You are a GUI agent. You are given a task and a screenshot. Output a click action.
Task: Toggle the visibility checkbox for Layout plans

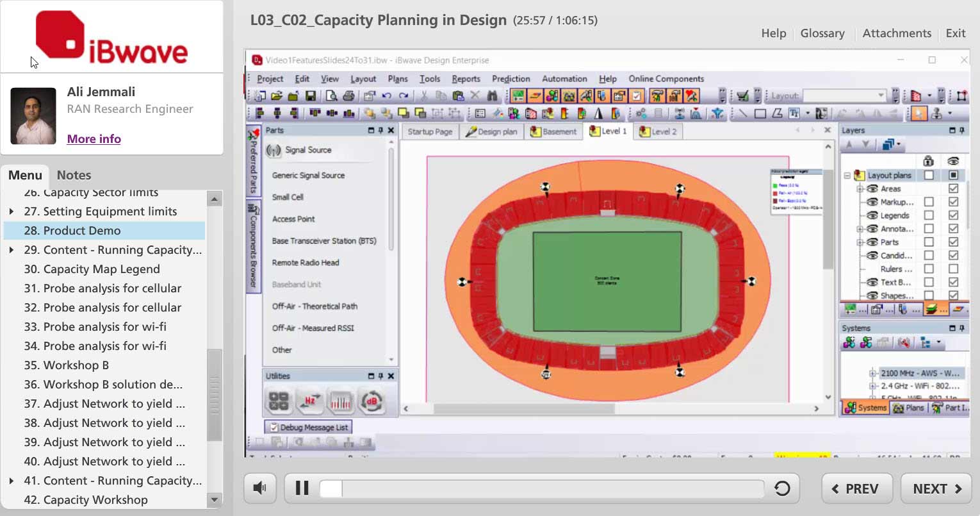click(x=954, y=175)
